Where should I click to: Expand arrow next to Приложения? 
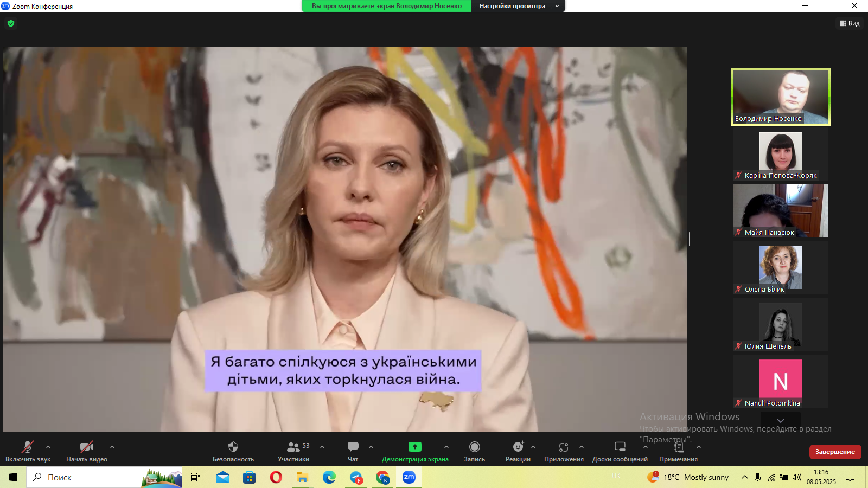[x=582, y=447]
